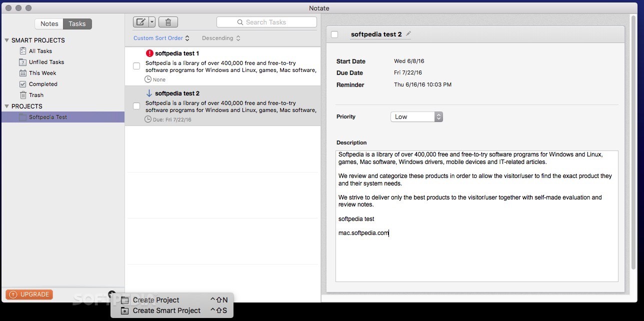Click the Start Date value Wed 6/8/16
This screenshot has height=321, width=644.
(409, 61)
